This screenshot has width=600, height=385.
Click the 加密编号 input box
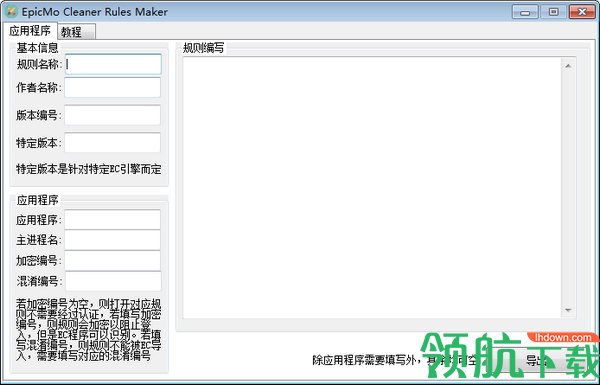112,261
